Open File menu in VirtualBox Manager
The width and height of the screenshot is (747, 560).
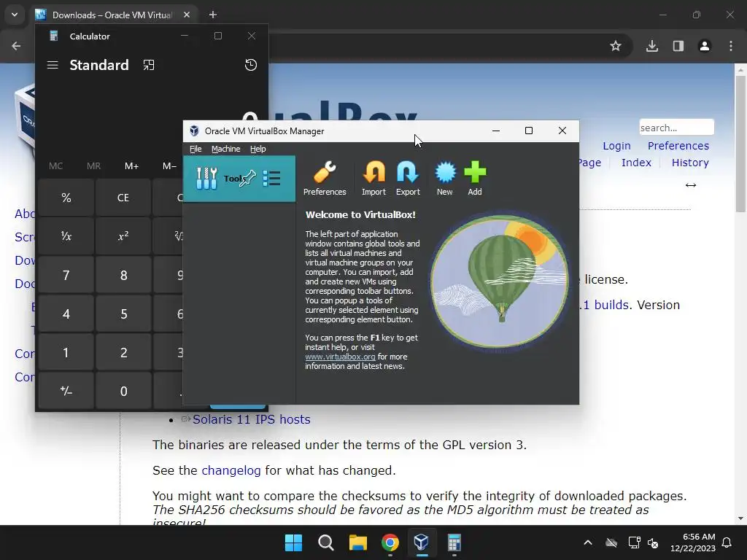[x=196, y=149]
